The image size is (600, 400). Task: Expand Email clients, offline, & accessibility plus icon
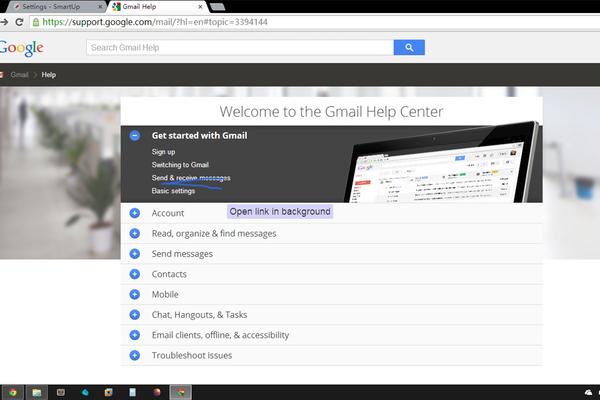135,335
